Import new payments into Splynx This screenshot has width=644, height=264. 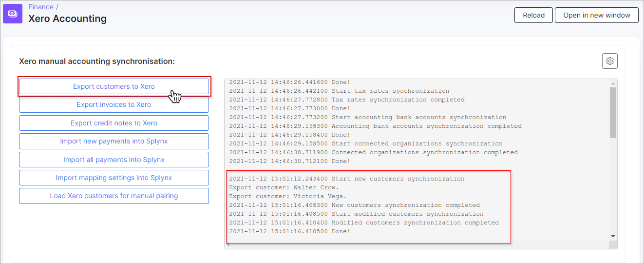click(114, 141)
